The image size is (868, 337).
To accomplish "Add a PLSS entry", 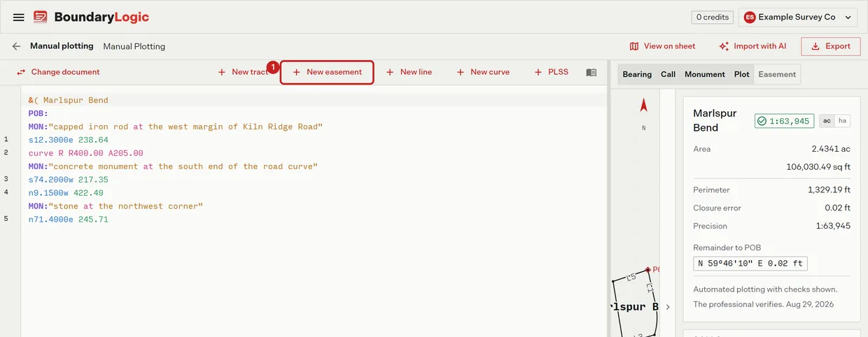I will click(x=551, y=72).
